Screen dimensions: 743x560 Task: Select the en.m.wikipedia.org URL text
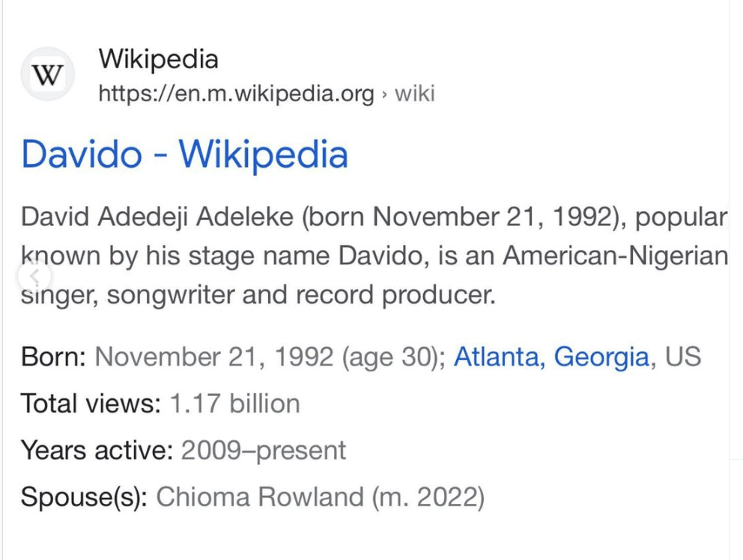coord(237,94)
